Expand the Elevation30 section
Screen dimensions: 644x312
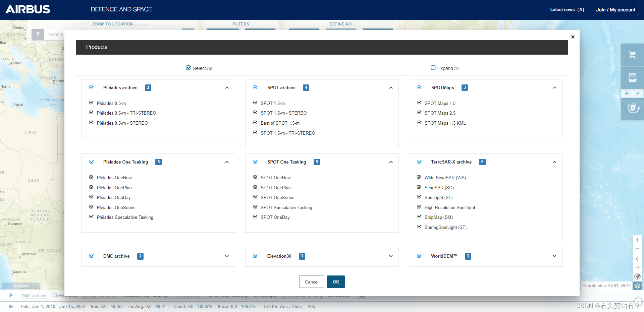(391, 256)
